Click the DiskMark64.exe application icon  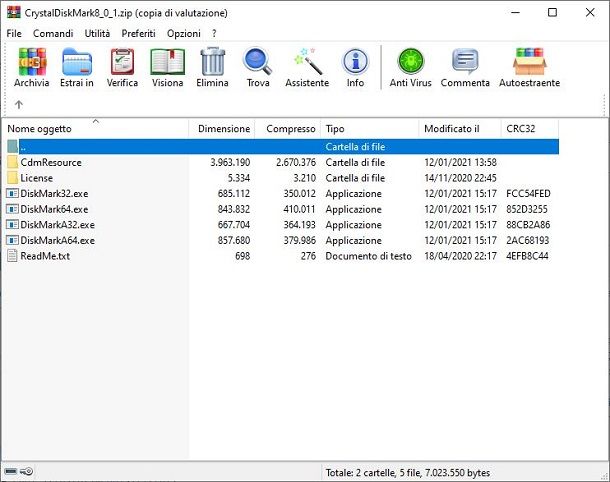[x=12, y=209]
